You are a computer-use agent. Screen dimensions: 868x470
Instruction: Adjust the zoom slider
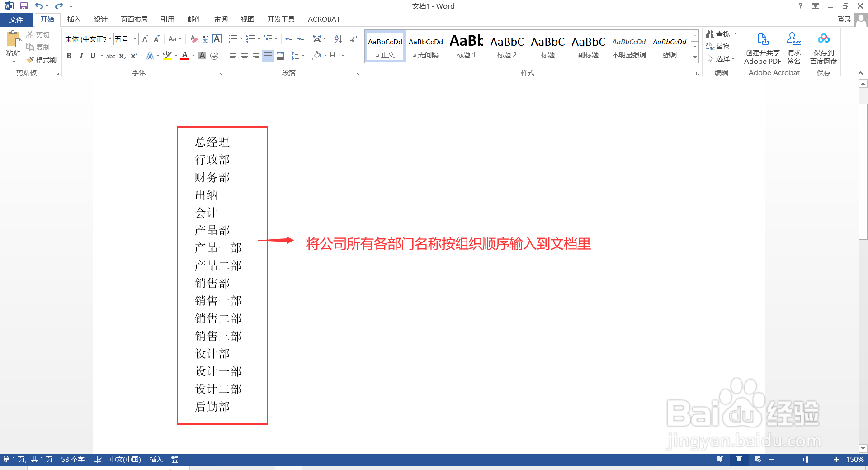[807, 460]
